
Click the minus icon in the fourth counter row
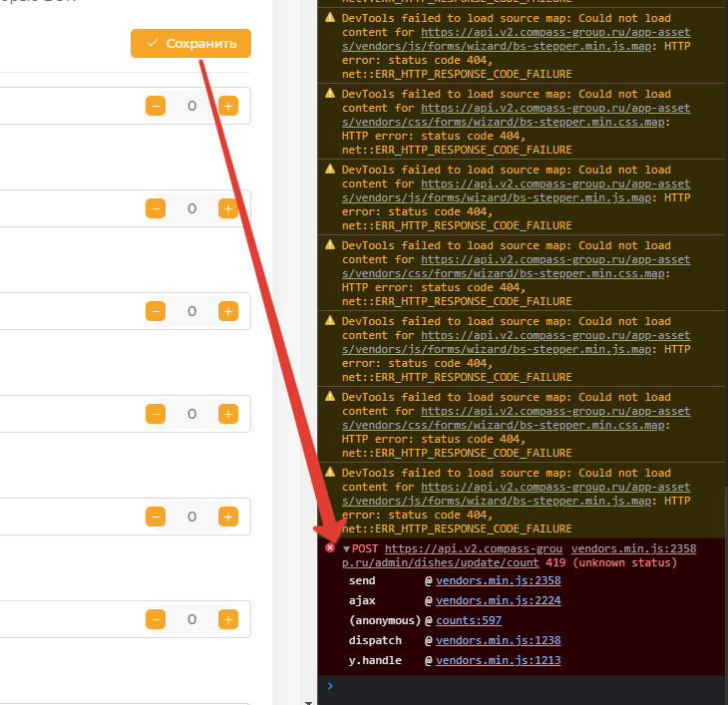pos(156,414)
